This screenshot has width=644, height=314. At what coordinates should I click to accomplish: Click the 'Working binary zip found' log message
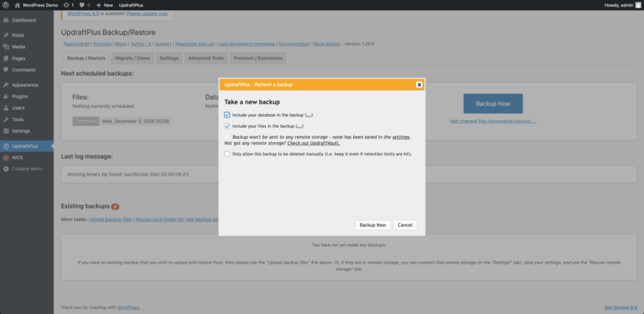128,174
